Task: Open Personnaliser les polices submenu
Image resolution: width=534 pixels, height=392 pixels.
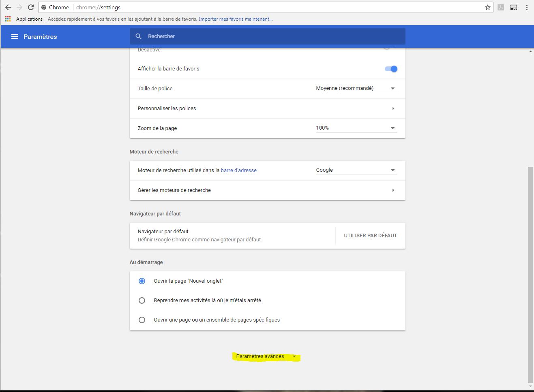Action: (267, 109)
